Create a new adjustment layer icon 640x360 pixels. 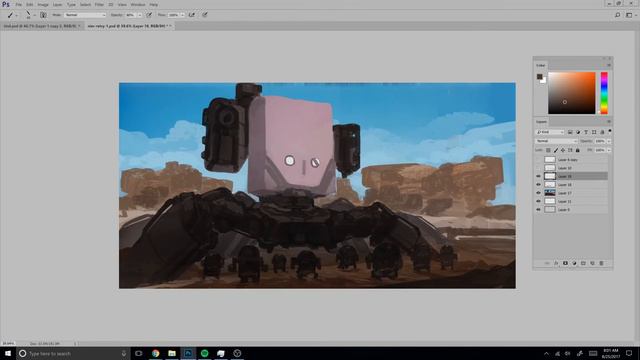click(574, 264)
